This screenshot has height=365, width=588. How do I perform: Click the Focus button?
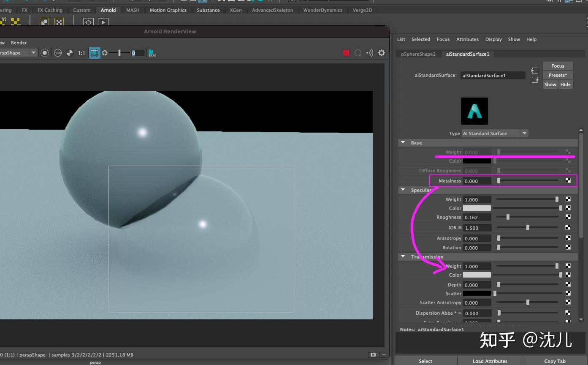(558, 66)
